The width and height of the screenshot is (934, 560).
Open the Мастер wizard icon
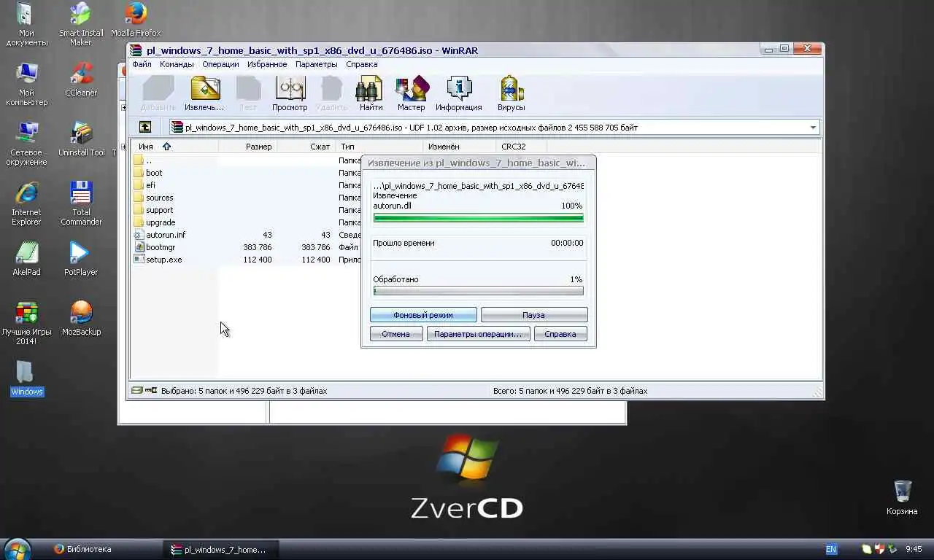pyautogui.click(x=411, y=88)
